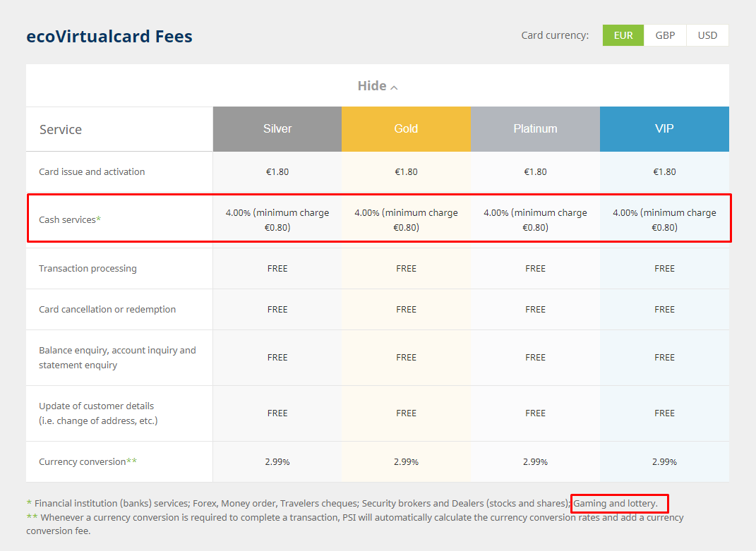Click Silver cash services 4.00% cell
This screenshot has height=551, width=756.
[x=277, y=220]
